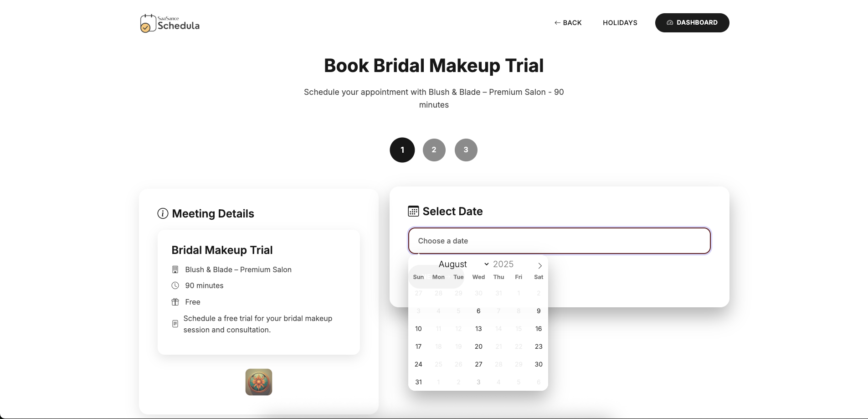Advance to next month with the chevron
The width and height of the screenshot is (868, 419).
(x=539, y=265)
